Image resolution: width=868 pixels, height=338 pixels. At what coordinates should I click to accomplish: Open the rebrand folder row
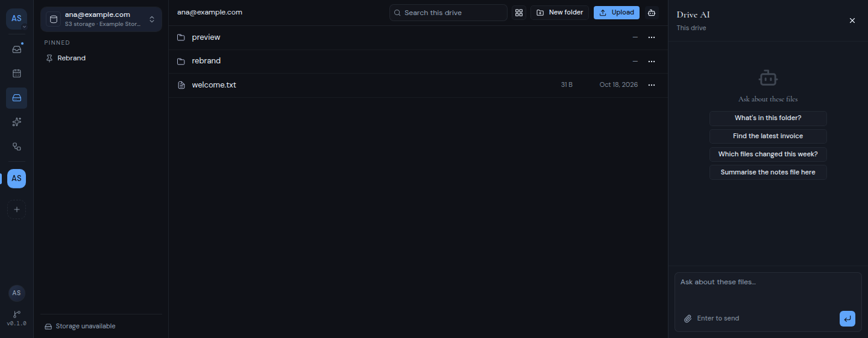(418, 61)
